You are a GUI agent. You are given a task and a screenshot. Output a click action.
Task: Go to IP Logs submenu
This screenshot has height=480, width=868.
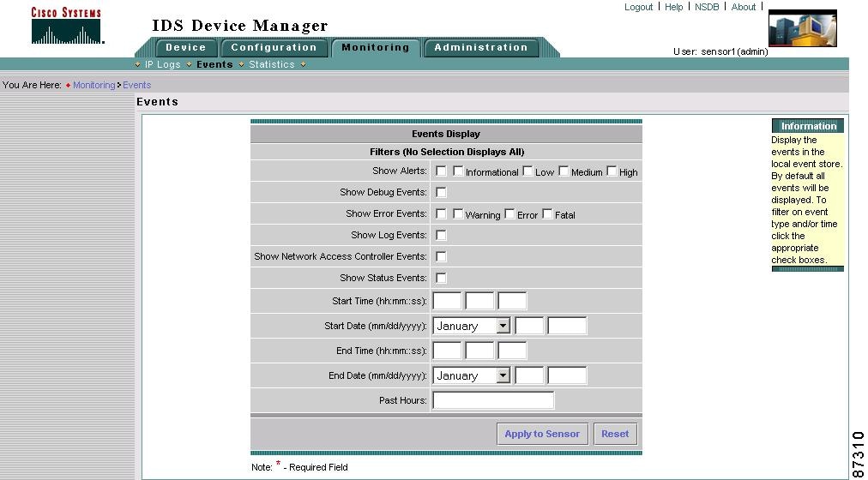[x=163, y=64]
